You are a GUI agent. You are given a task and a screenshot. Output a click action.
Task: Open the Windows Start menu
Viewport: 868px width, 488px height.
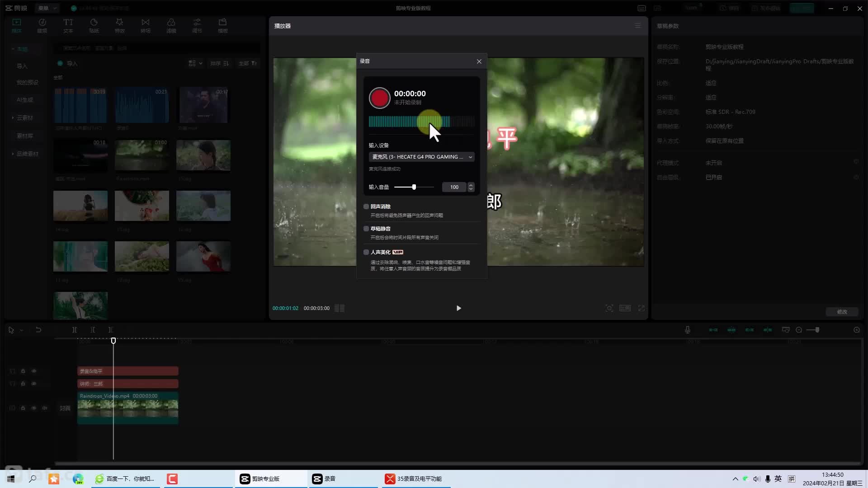click(11, 479)
